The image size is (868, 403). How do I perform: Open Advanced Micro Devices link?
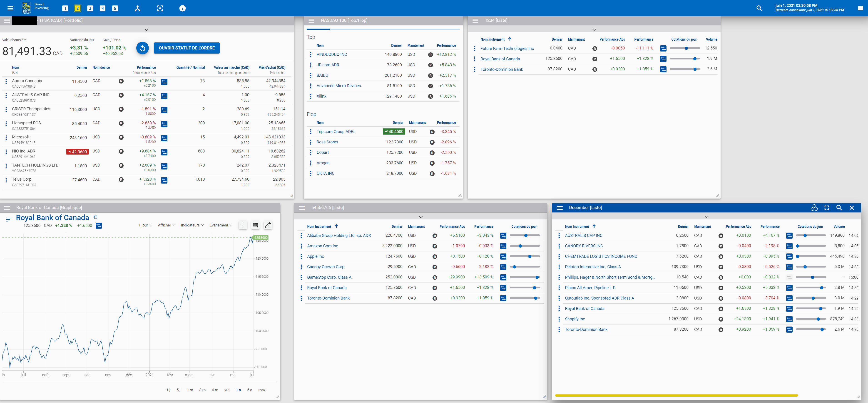338,86
